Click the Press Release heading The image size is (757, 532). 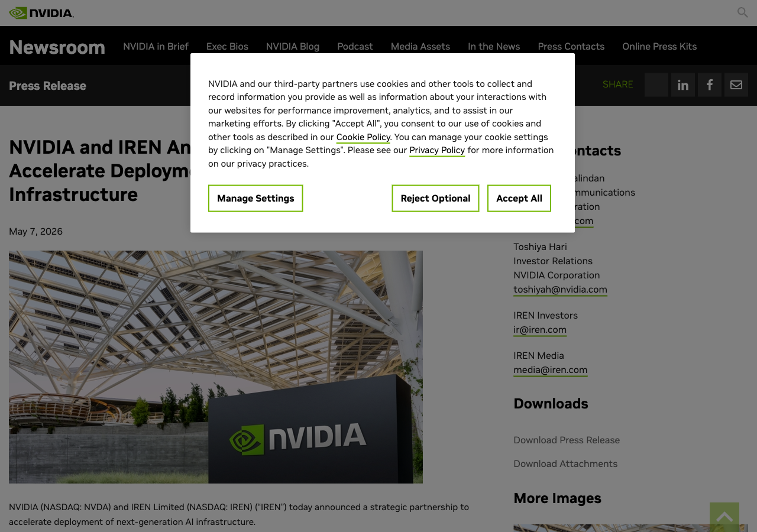click(47, 86)
